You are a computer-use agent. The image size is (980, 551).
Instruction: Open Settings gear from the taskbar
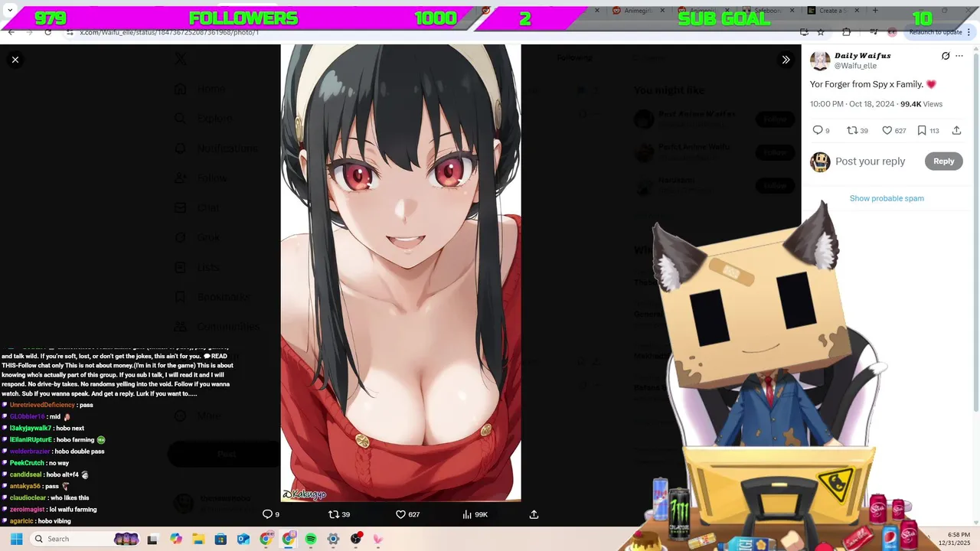click(333, 539)
